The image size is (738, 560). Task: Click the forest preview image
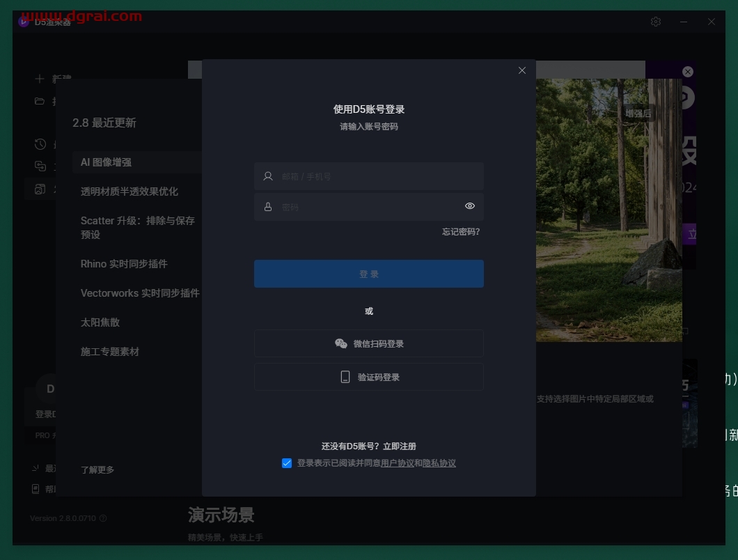(609, 210)
